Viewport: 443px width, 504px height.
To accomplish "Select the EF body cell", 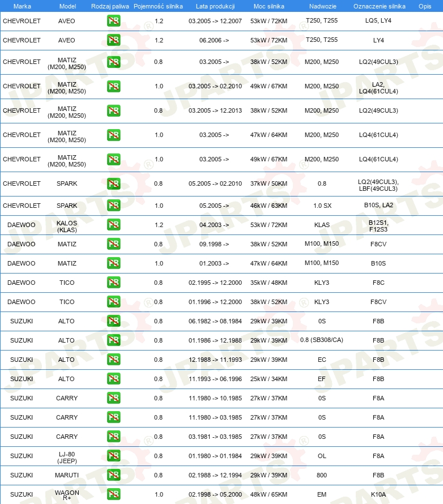I will [322, 379].
